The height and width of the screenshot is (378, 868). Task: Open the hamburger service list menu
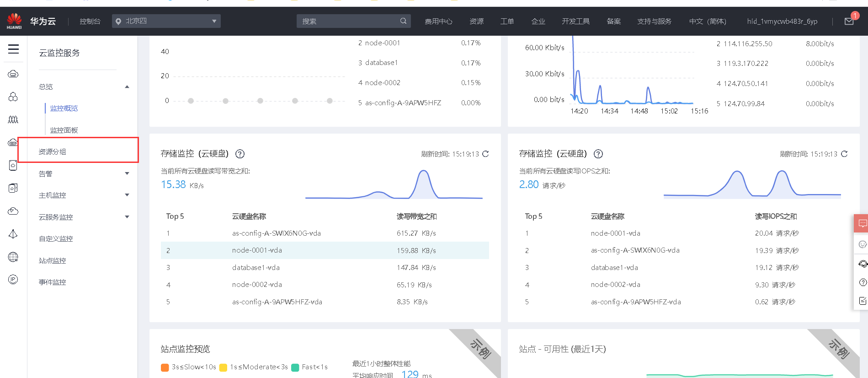click(13, 49)
